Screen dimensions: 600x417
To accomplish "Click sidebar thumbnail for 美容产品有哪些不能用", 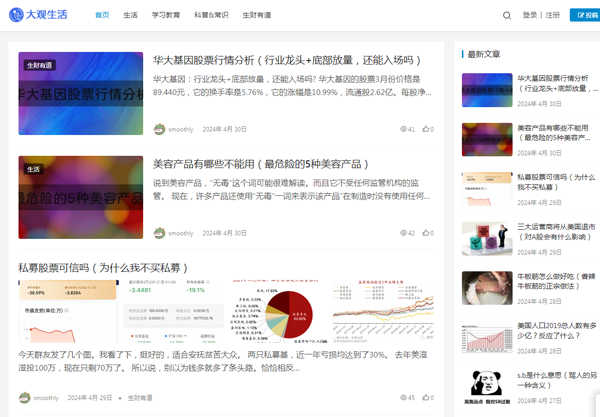I will tap(487, 139).
